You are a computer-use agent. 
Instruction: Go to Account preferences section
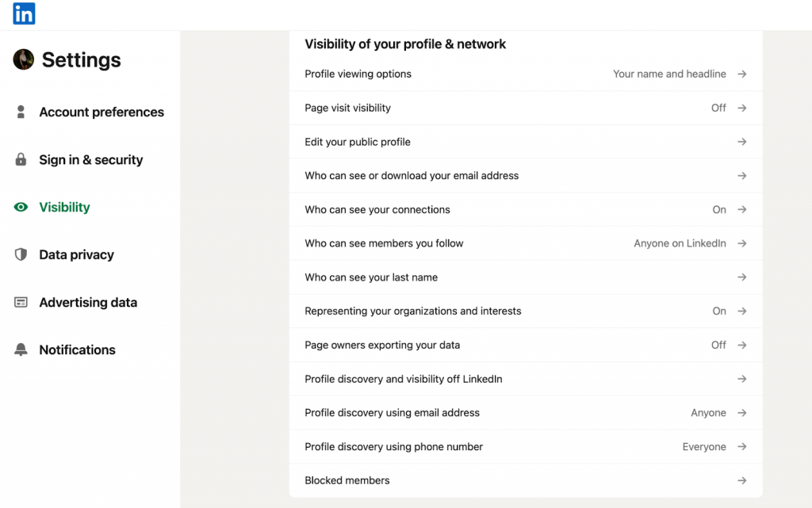101,112
